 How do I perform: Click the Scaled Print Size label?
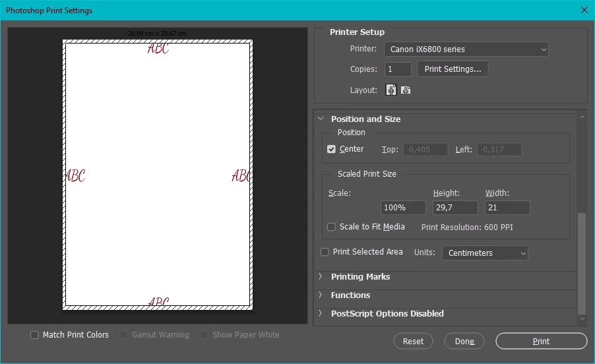click(367, 173)
